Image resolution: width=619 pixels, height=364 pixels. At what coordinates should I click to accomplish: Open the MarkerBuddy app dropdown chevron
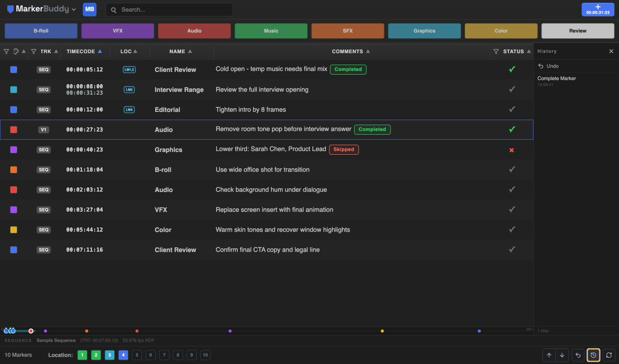[x=74, y=10]
